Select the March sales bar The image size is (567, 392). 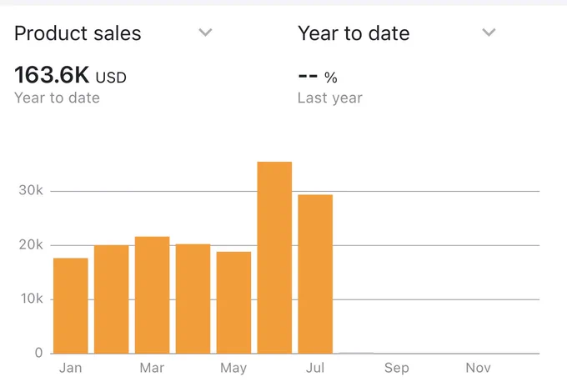pos(153,294)
